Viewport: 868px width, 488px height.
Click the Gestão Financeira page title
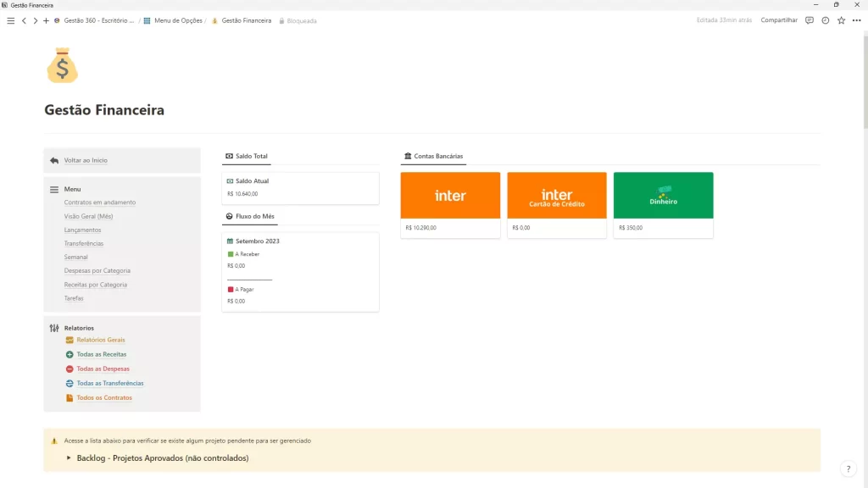[x=104, y=110]
